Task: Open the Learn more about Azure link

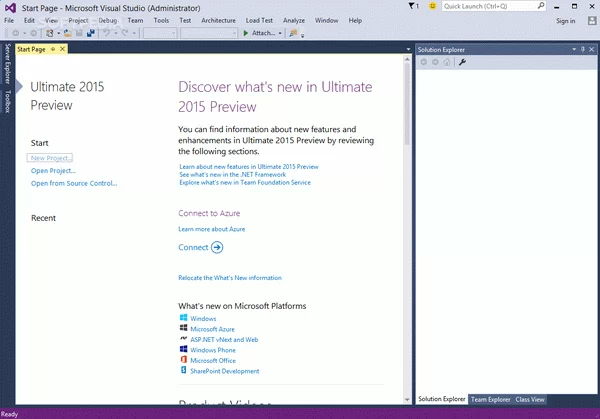Action: tap(211, 229)
